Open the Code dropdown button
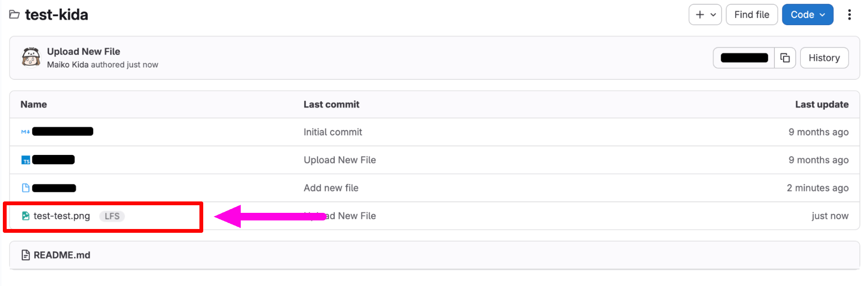 point(807,15)
